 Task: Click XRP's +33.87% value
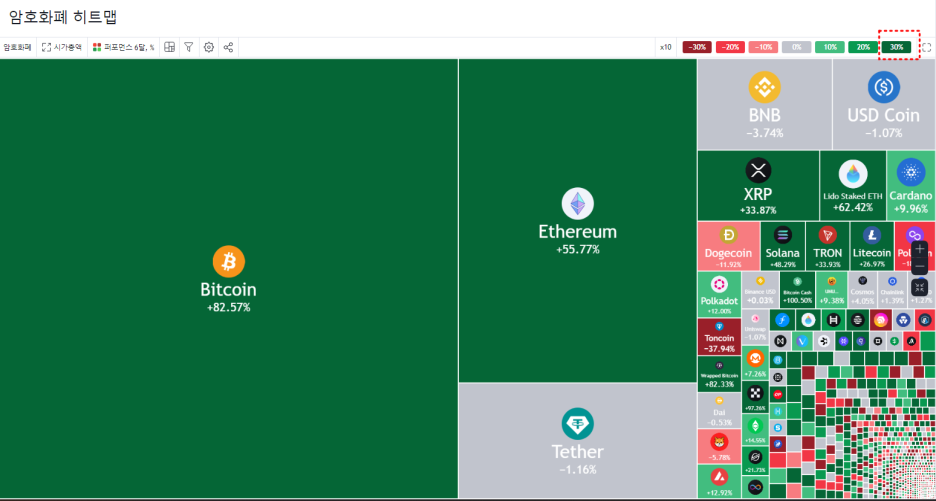758,210
